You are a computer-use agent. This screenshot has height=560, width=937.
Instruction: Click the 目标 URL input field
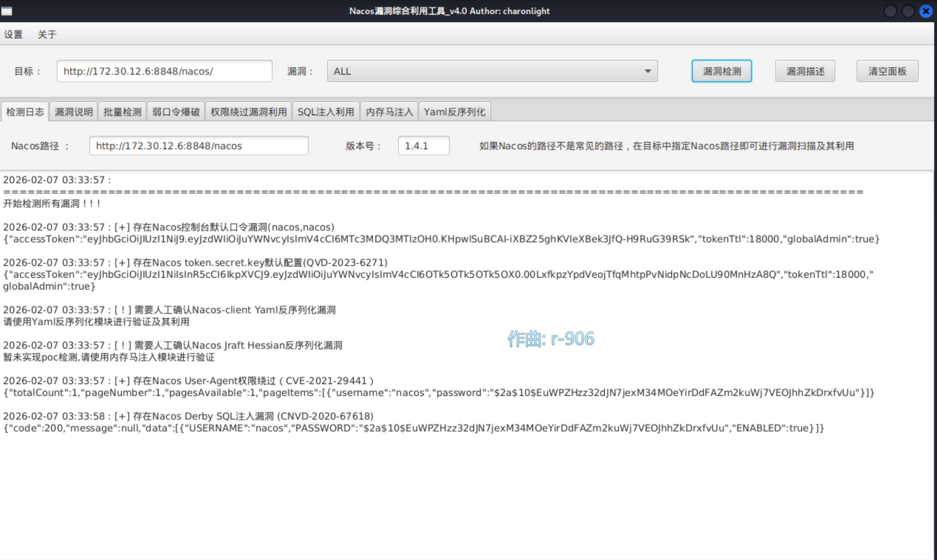pos(164,71)
